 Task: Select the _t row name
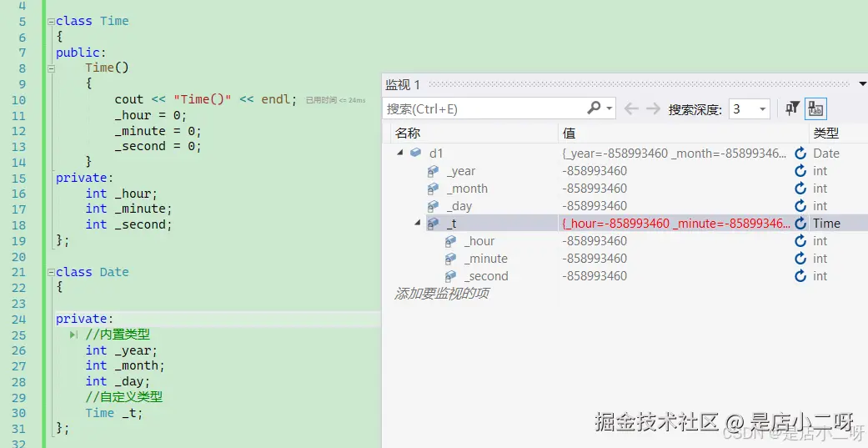point(452,224)
